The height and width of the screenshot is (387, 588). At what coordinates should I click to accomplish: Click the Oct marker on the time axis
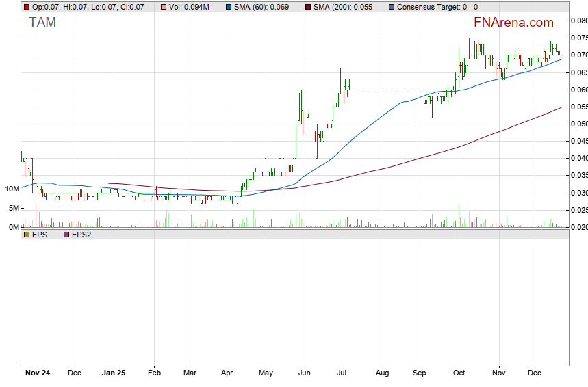point(459,373)
